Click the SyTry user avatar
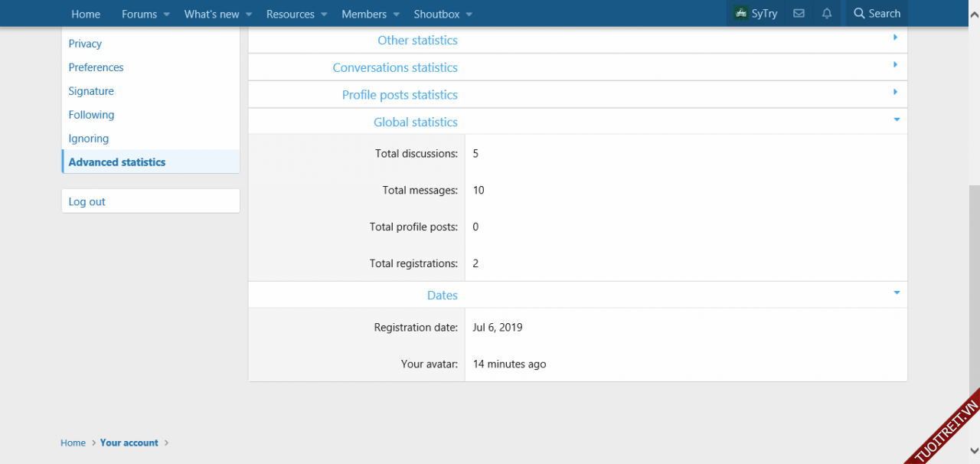 coord(740,14)
